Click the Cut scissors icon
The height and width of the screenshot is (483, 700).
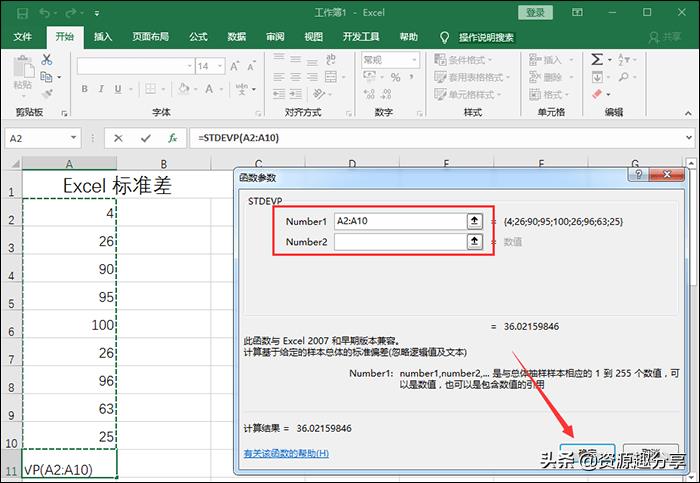coord(46,60)
